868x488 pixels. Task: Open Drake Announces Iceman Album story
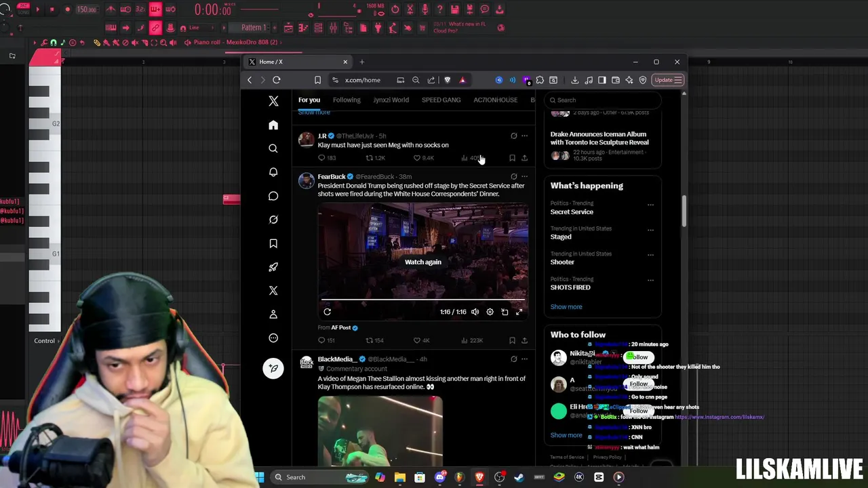pyautogui.click(x=599, y=138)
